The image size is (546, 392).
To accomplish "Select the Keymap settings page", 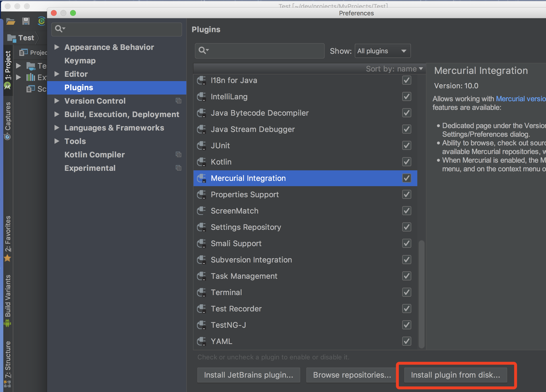I will coord(80,60).
